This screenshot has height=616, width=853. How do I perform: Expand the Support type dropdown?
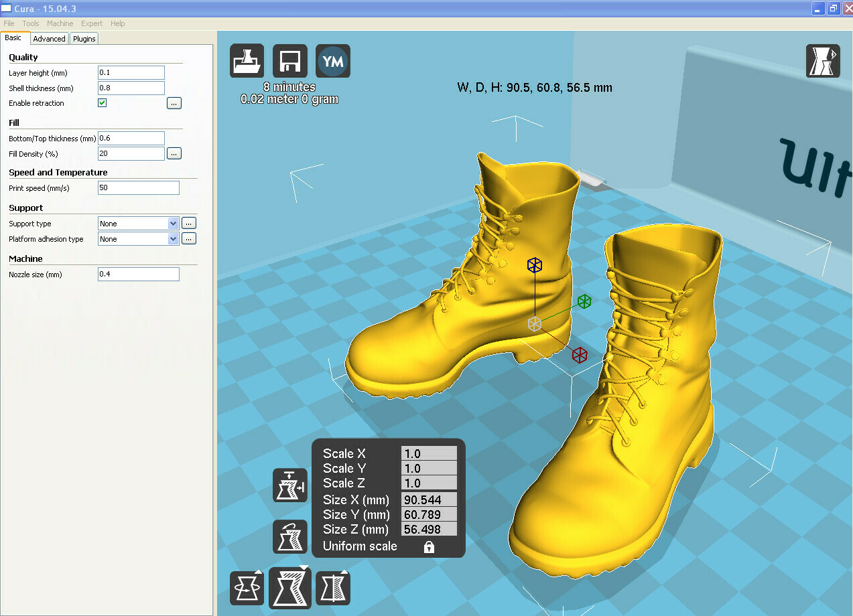click(173, 224)
